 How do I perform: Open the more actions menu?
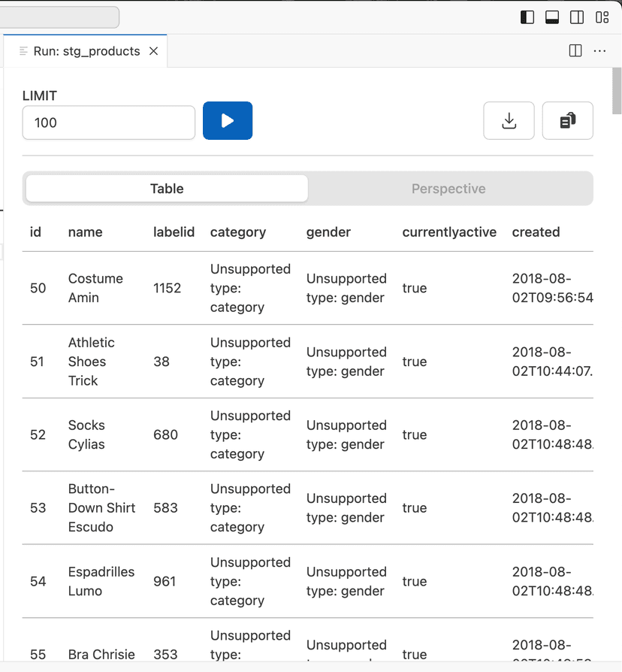599,50
